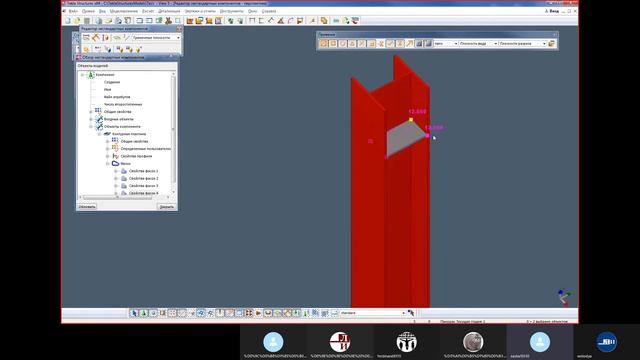Expand Свойства профиля tree node
This screenshot has width=640, height=360.
point(108,156)
